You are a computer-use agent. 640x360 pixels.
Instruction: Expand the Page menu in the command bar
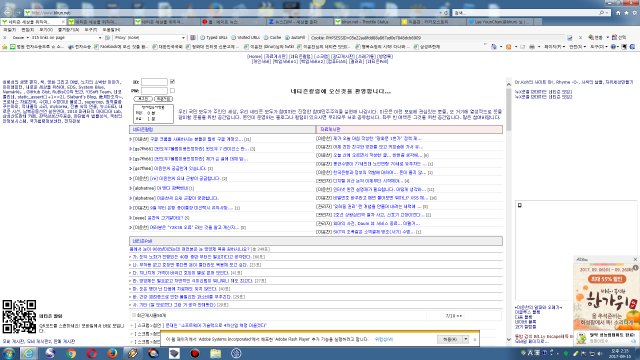point(555,47)
